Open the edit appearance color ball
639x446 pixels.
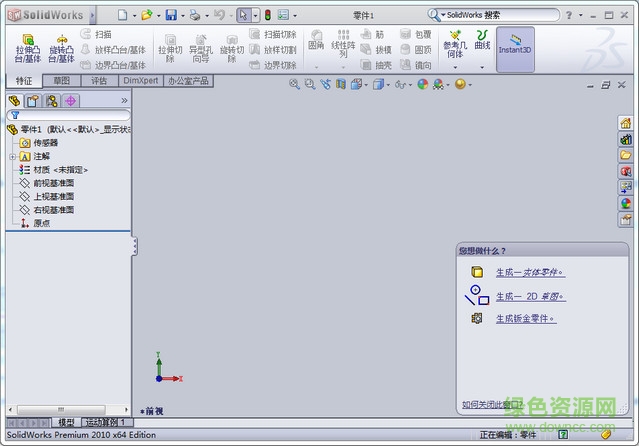coord(422,85)
